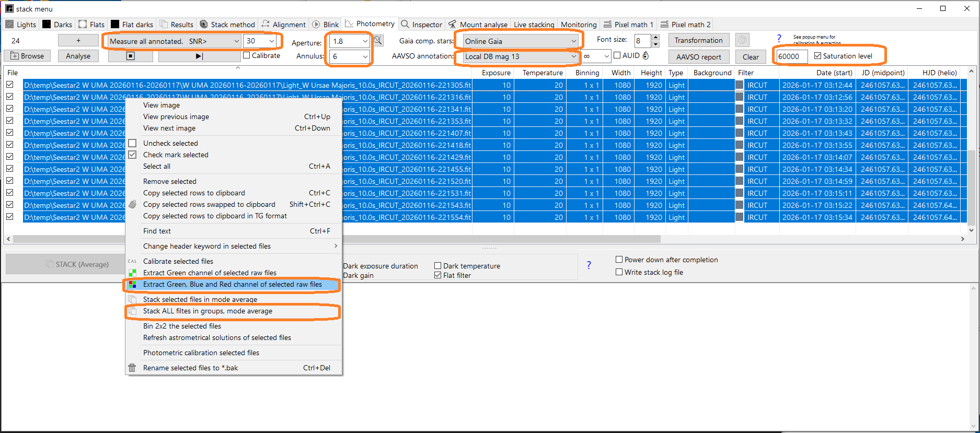Switch to the Stack method tab
This screenshot has width=980, height=433.
[x=227, y=25]
